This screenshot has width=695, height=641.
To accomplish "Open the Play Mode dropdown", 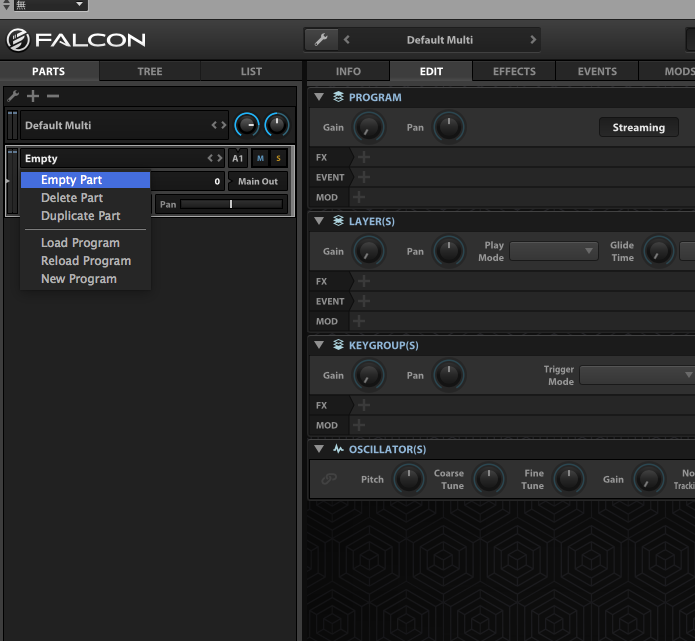I will tap(554, 251).
